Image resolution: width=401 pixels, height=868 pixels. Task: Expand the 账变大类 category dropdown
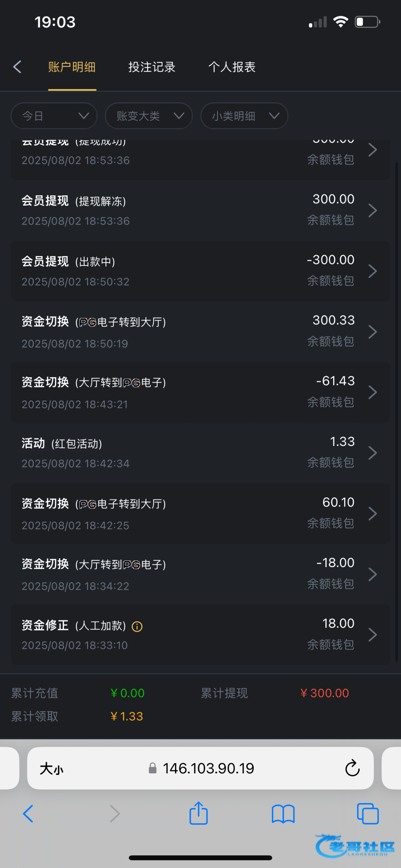point(149,116)
